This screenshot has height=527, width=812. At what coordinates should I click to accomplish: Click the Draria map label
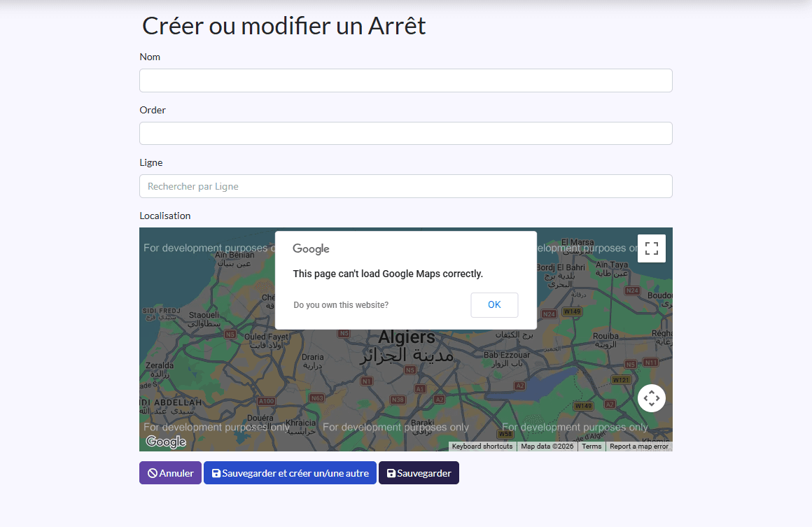(312, 357)
